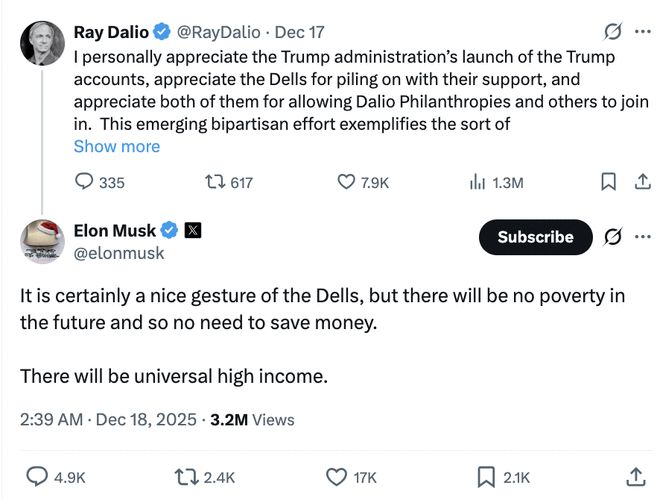Expand text with Show more
The width and height of the screenshot is (660, 500).
[x=116, y=146]
